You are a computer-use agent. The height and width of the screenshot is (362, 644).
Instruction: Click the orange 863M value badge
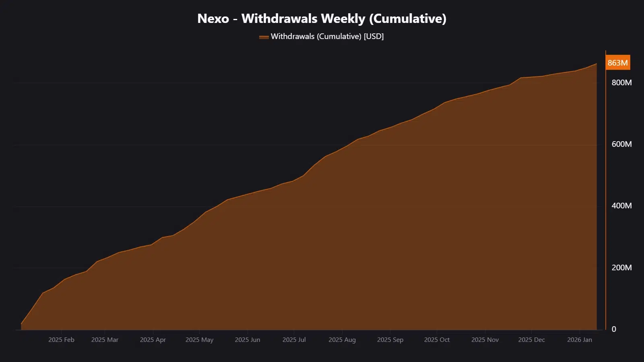(618, 63)
